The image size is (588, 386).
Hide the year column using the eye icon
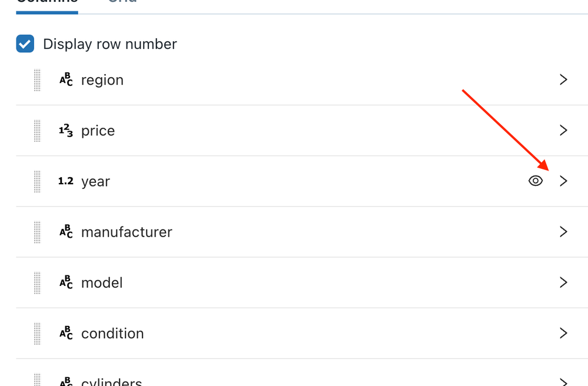pos(535,180)
